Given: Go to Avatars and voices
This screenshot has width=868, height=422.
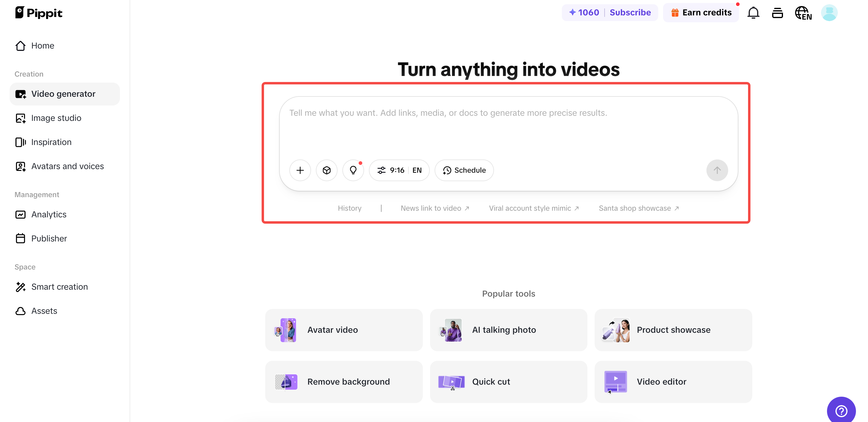Looking at the screenshot, I should coord(68,166).
